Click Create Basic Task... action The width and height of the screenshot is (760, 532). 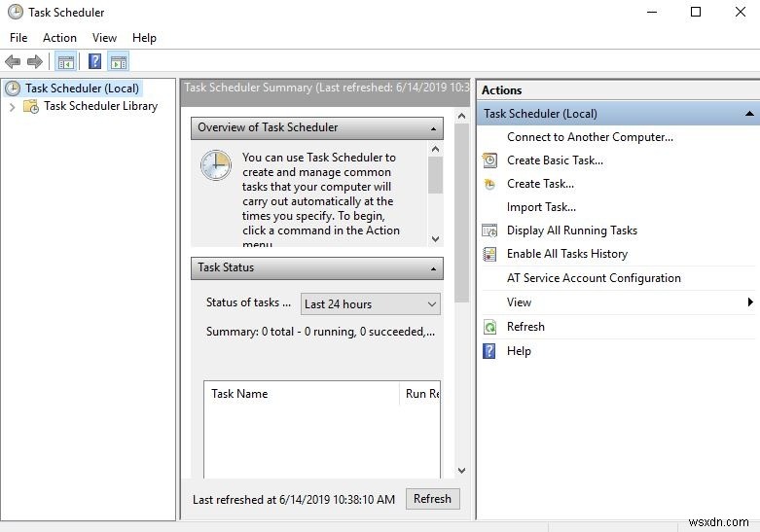click(x=555, y=160)
